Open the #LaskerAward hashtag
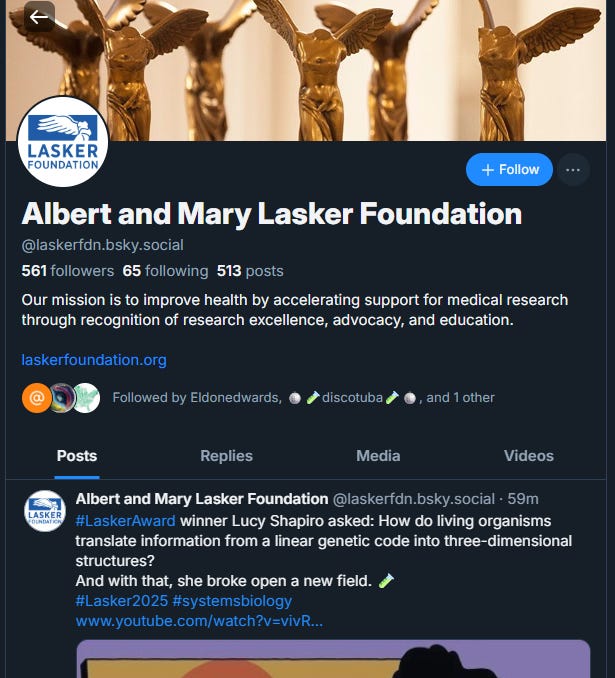The image size is (615, 678). (125, 521)
